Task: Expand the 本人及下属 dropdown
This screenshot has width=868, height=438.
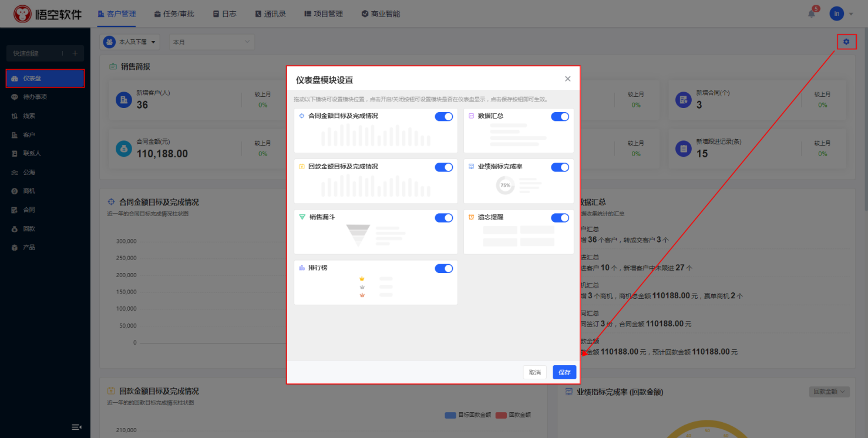Action: pos(132,42)
